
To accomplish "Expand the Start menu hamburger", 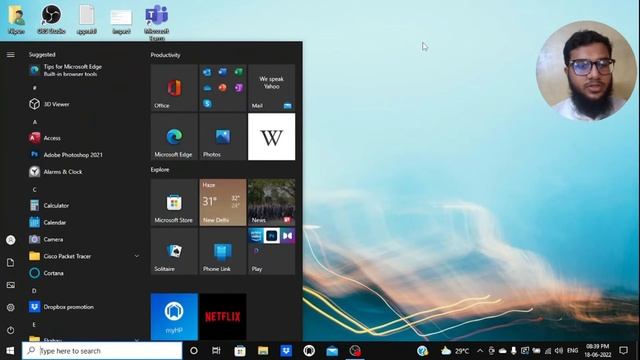I will [11, 55].
